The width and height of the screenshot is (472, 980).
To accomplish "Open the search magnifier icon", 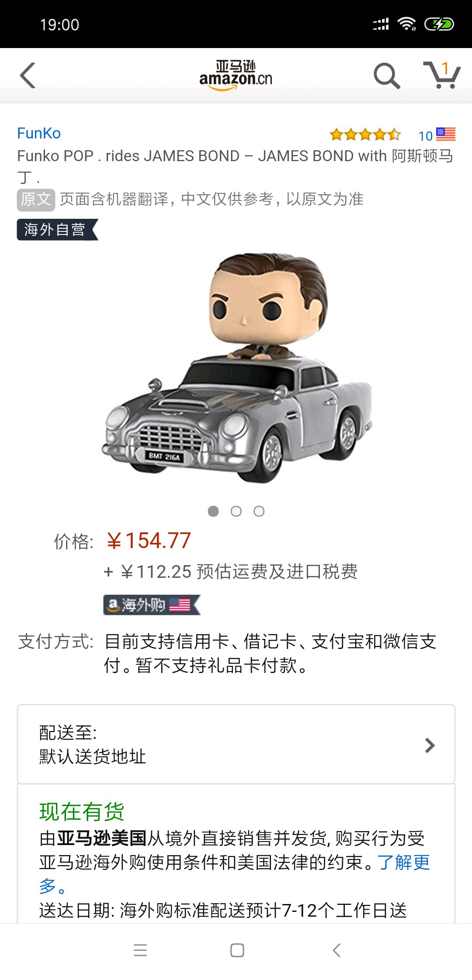I will pos(387,76).
